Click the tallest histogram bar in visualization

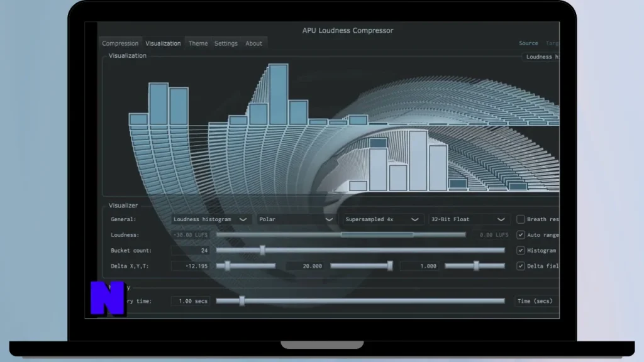(278, 94)
